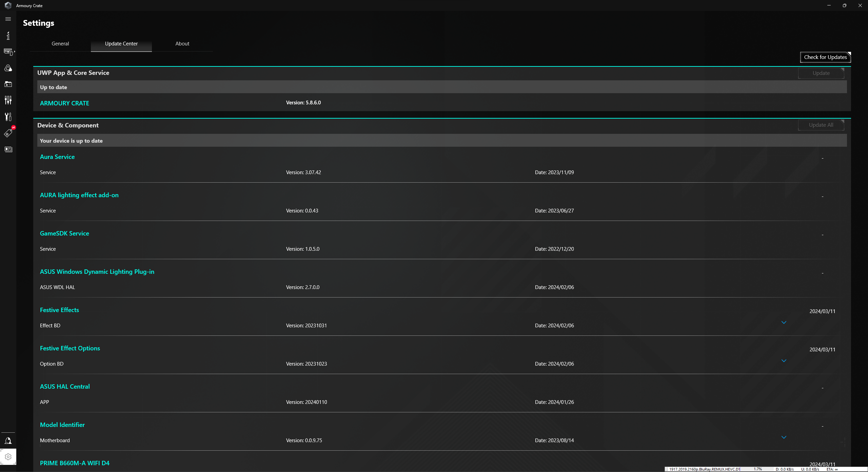Open Scenario Profiles sliders icon
This screenshot has width=868, height=472.
[8, 100]
